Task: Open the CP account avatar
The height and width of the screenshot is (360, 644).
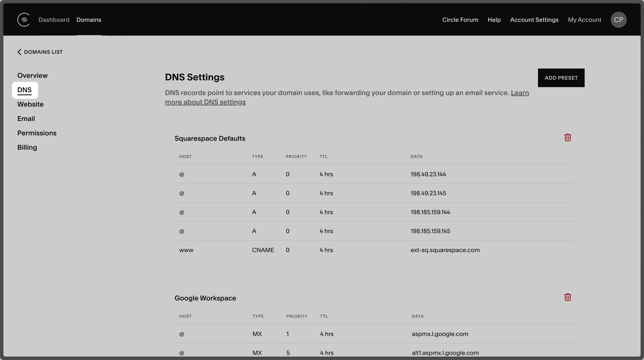Action: (x=618, y=20)
